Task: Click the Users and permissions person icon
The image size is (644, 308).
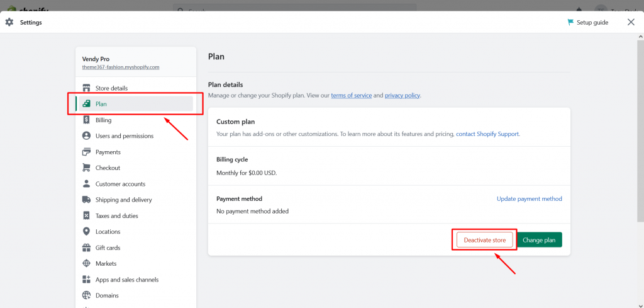Action: pyautogui.click(x=86, y=135)
